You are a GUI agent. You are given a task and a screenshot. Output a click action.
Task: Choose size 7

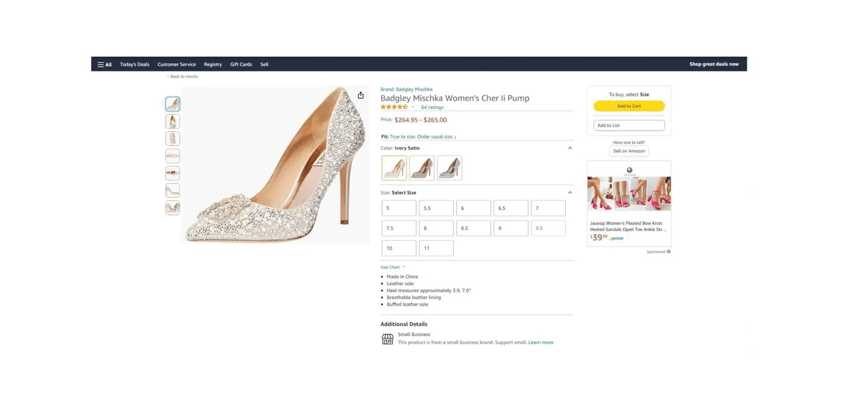(x=548, y=208)
